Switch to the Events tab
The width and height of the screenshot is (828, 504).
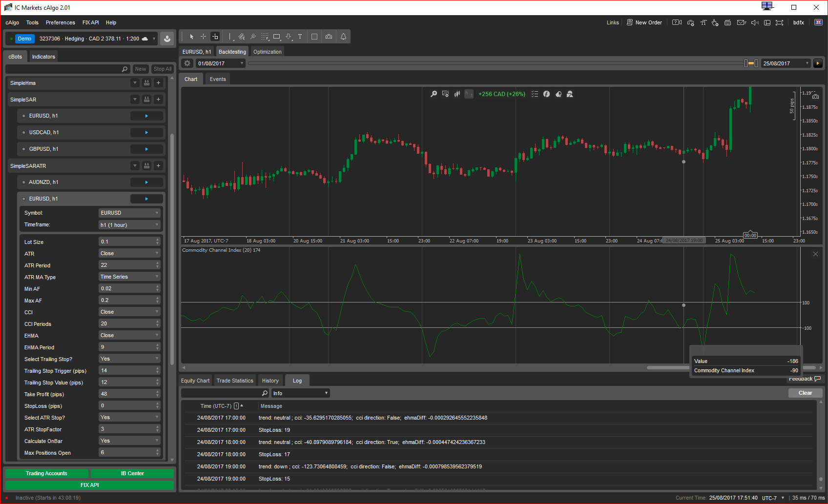pos(218,79)
